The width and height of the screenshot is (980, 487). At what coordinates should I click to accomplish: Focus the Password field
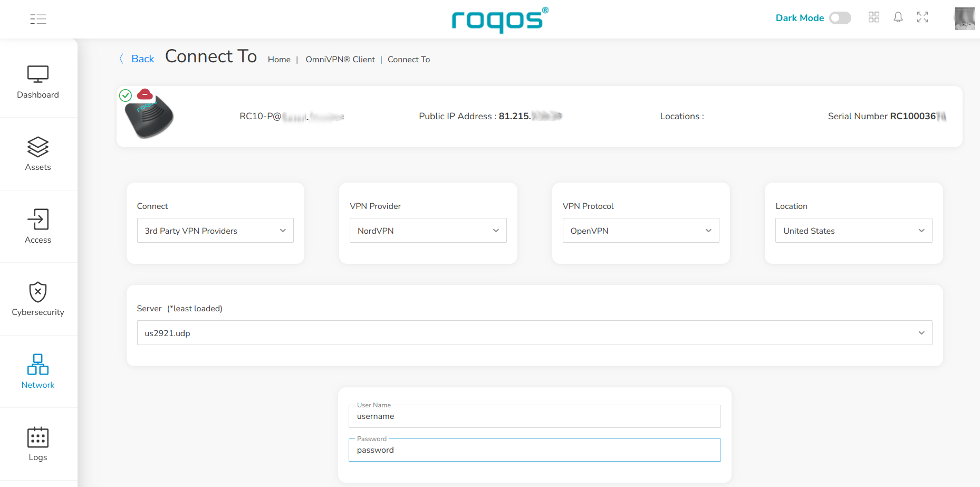click(535, 450)
